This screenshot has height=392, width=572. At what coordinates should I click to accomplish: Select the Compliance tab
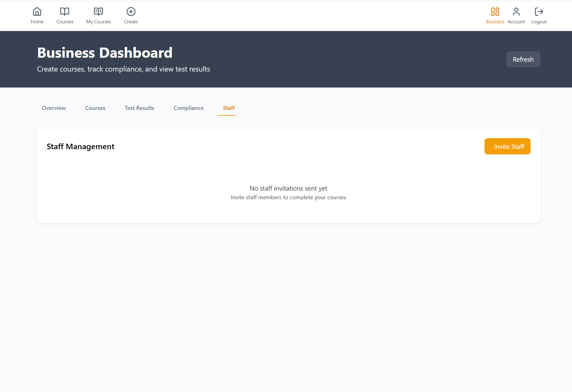click(x=189, y=108)
